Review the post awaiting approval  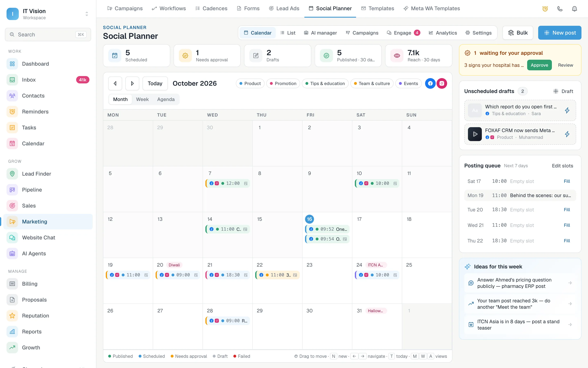pyautogui.click(x=565, y=65)
